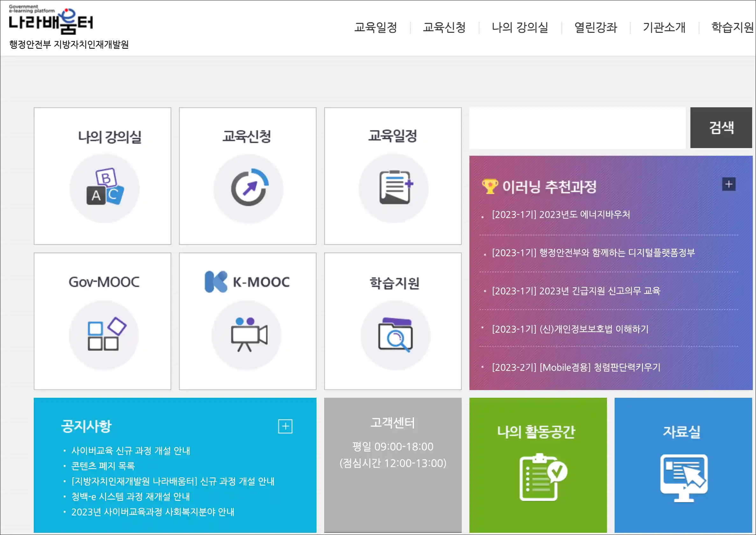The height and width of the screenshot is (535, 756).
Task: Click the search text input field
Action: point(577,128)
